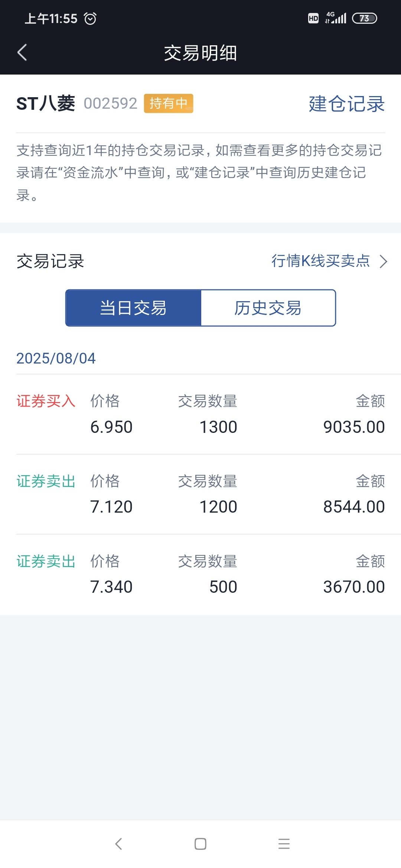Viewport: 401px width, 868px height.
Task: Tap stock code 002592
Action: [111, 103]
